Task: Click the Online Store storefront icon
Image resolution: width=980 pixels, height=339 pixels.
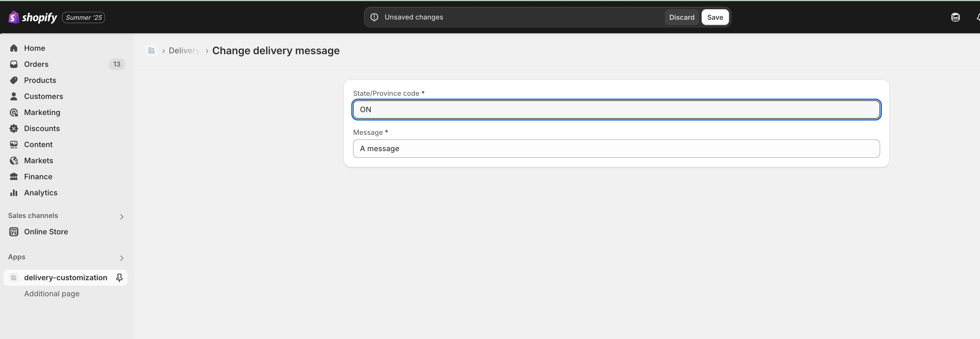Action: [14, 231]
